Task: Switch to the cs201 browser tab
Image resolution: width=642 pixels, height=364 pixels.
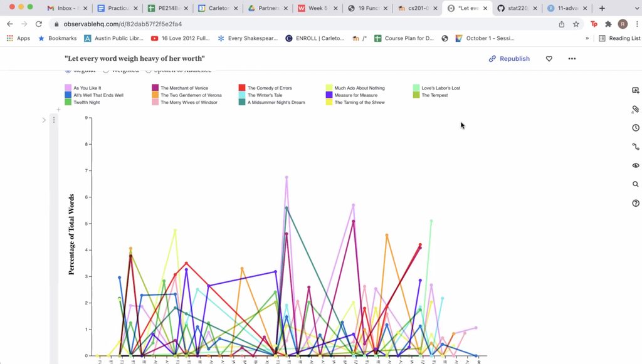Action: tap(416, 8)
